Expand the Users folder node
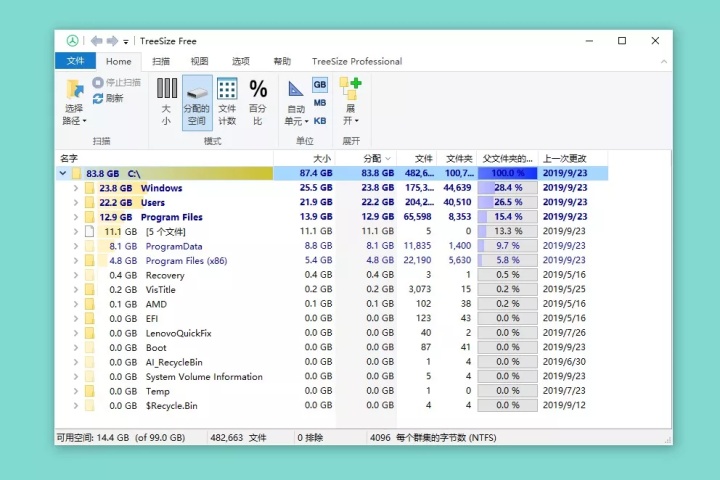The height and width of the screenshot is (480, 720). [x=76, y=203]
